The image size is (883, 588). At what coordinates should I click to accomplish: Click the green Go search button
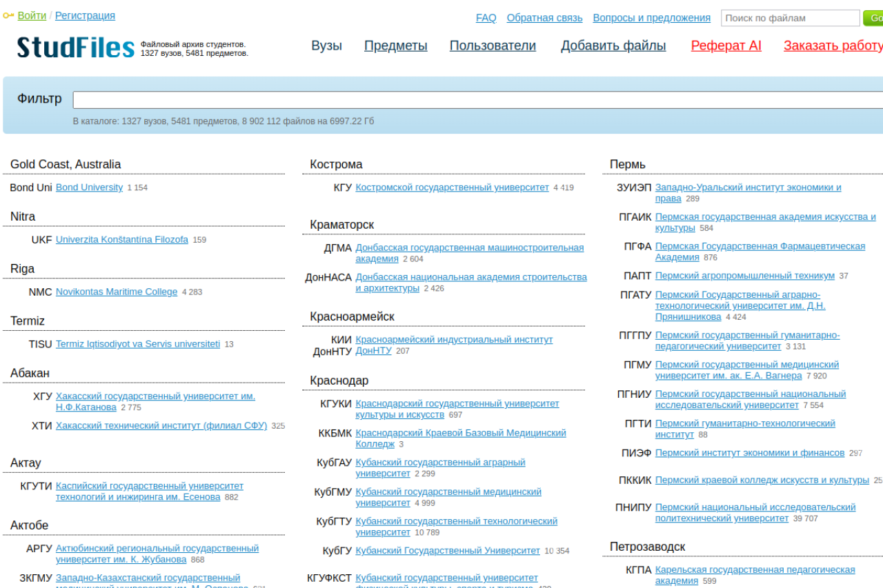873,18
